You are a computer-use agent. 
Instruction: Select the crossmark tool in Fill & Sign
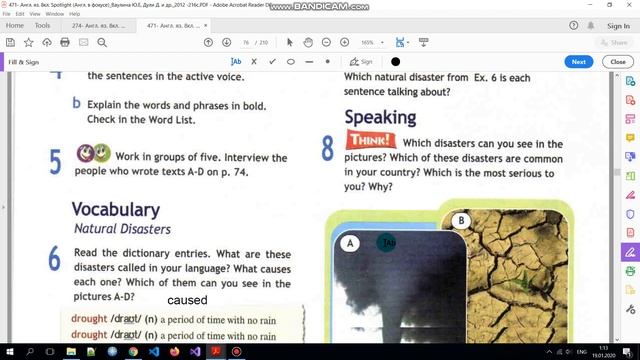tap(254, 62)
